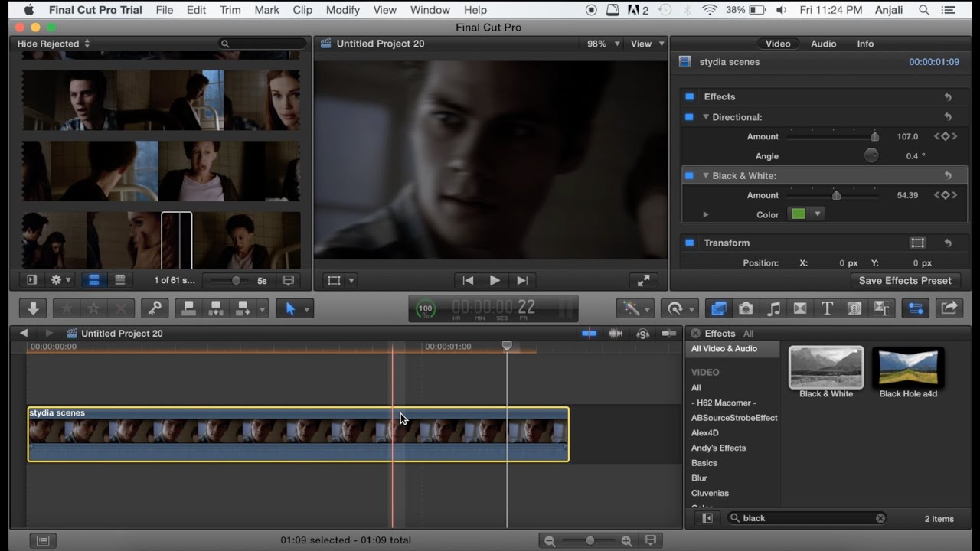Play the viewer video
Viewport: 980px width, 551px height.
(x=495, y=281)
